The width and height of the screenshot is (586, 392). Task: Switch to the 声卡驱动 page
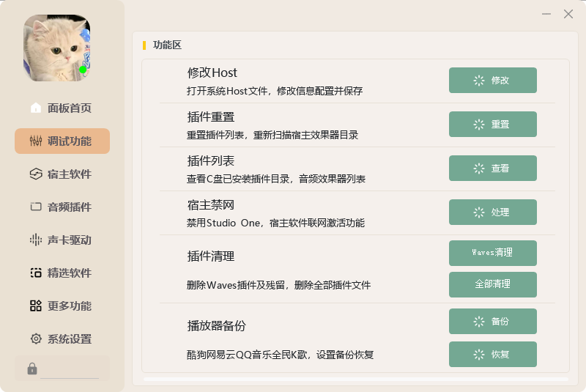click(62, 240)
